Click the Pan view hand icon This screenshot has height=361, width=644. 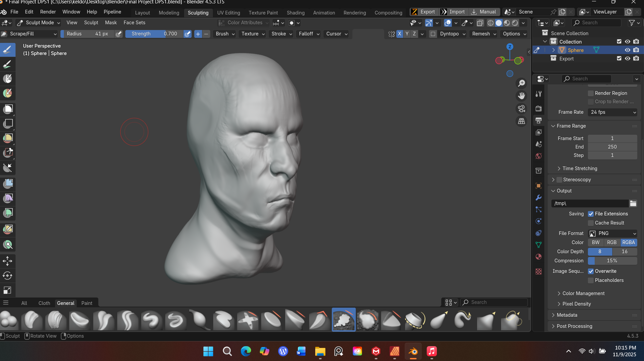(522, 96)
